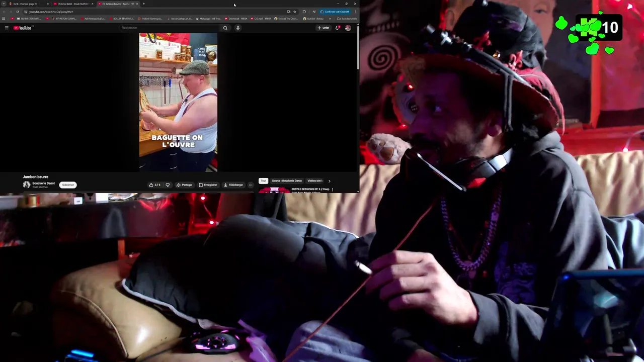The height and width of the screenshot is (362, 644).
Task: Download video with Télécharger button
Action: pos(233,185)
